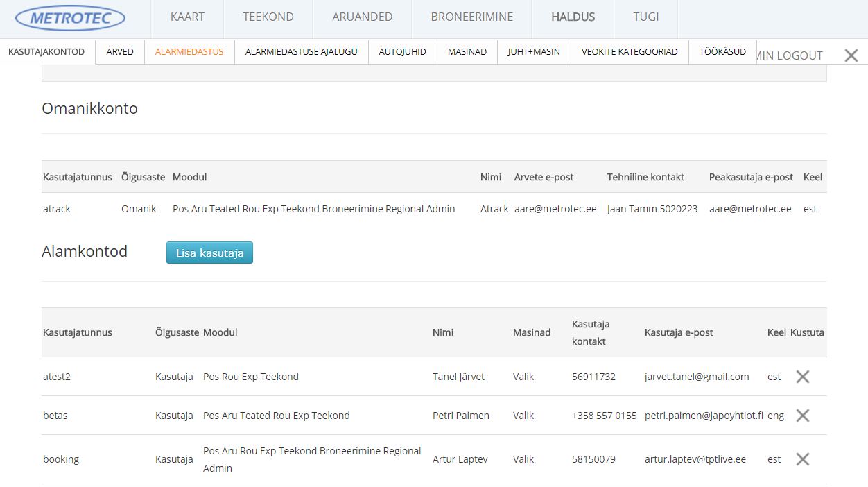
Task: Go to Teekond section
Action: click(268, 17)
